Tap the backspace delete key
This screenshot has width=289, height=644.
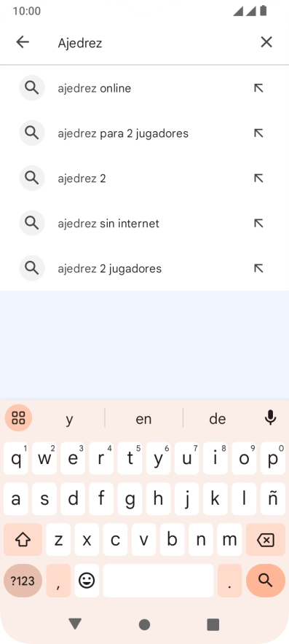(266, 540)
